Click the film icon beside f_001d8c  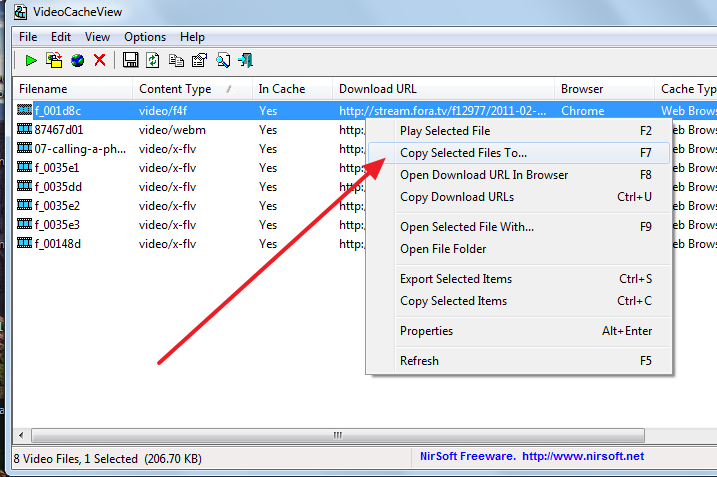[x=25, y=110]
